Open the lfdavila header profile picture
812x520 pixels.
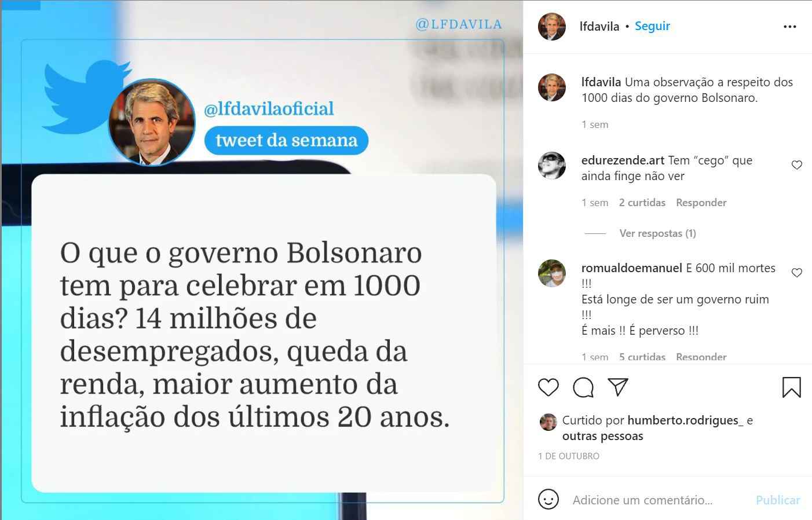click(x=551, y=27)
